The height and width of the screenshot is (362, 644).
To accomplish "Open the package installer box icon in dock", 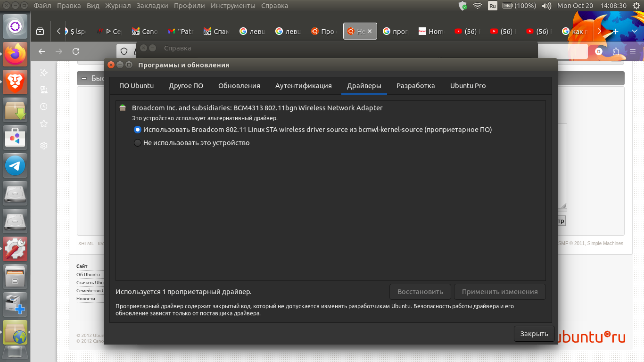I will (x=16, y=110).
